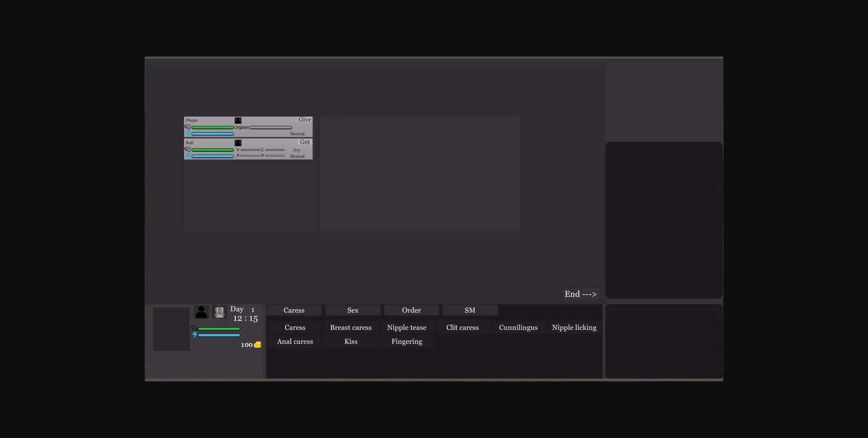868x438 pixels.
Task: Click Kali's green mood bar
Action: (x=212, y=150)
